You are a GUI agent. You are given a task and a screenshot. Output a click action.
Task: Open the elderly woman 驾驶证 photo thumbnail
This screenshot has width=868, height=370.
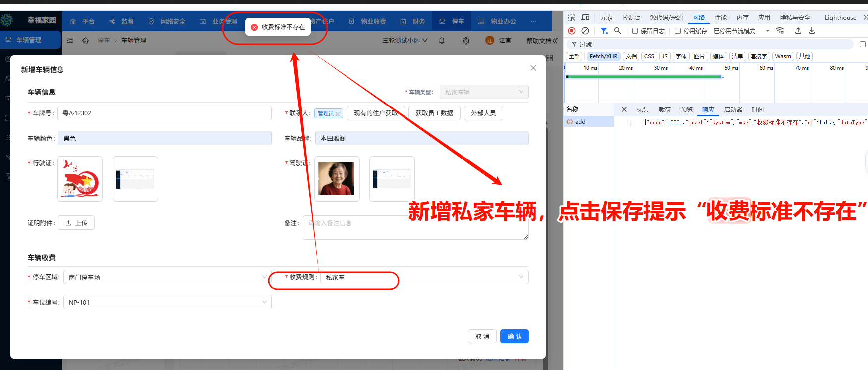[337, 179]
